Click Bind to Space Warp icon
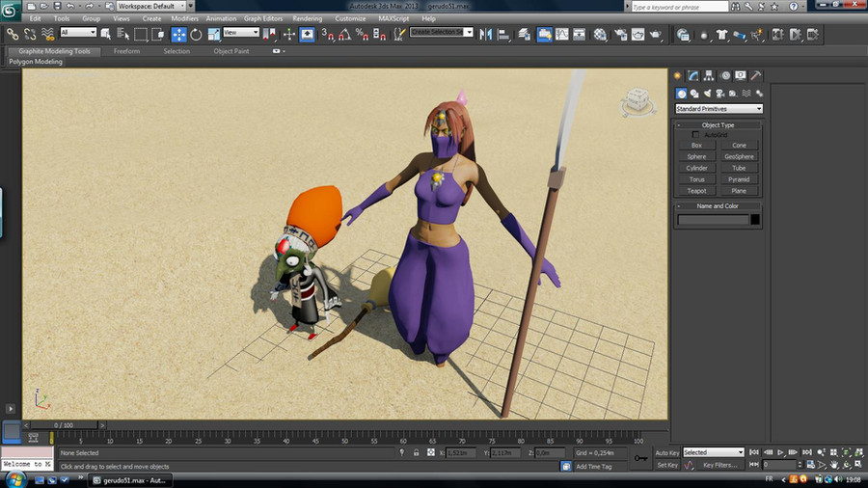 [x=48, y=35]
